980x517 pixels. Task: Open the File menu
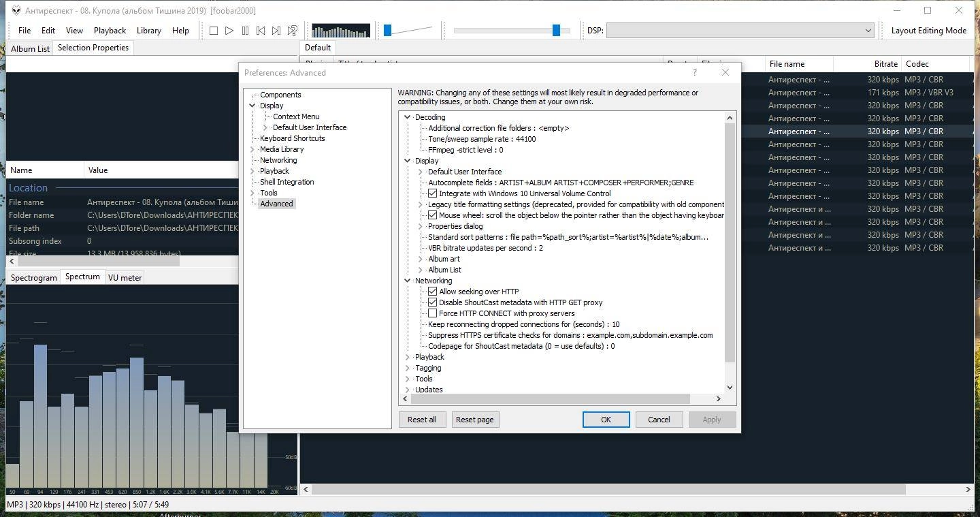click(x=24, y=31)
